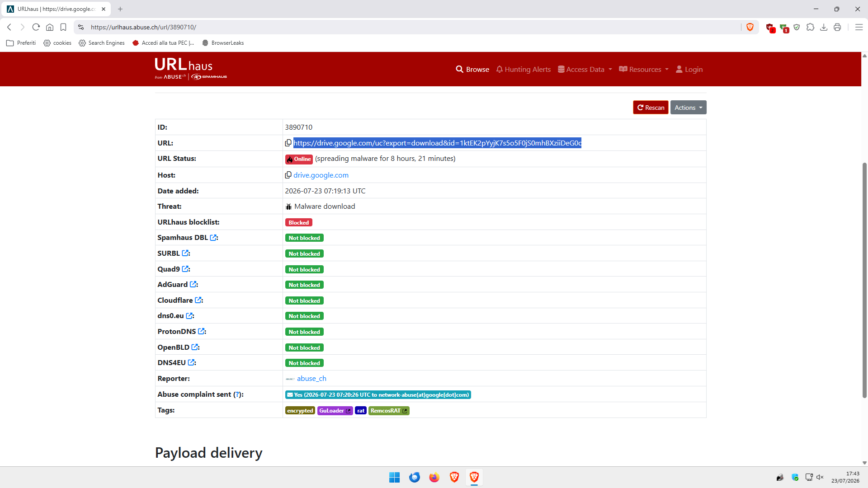Open the Windows Start menu

point(394,477)
